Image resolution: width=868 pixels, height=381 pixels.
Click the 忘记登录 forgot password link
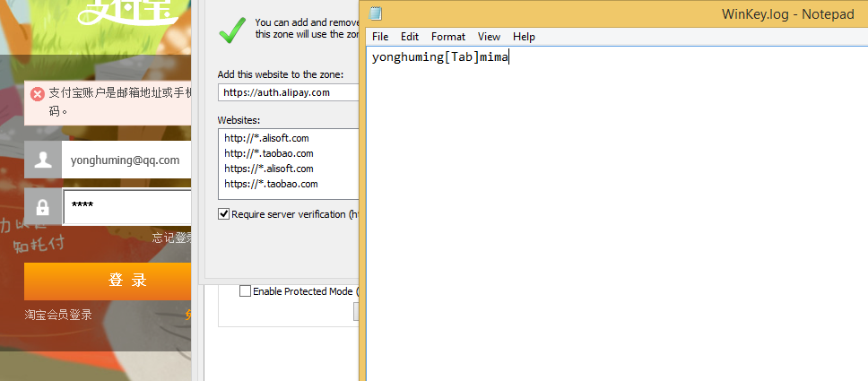tap(171, 238)
